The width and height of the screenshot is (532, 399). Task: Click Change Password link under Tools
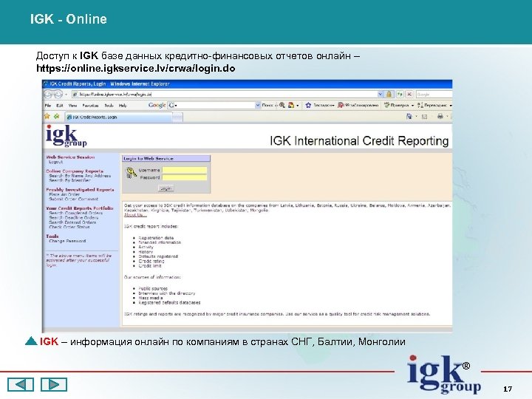click(x=67, y=241)
